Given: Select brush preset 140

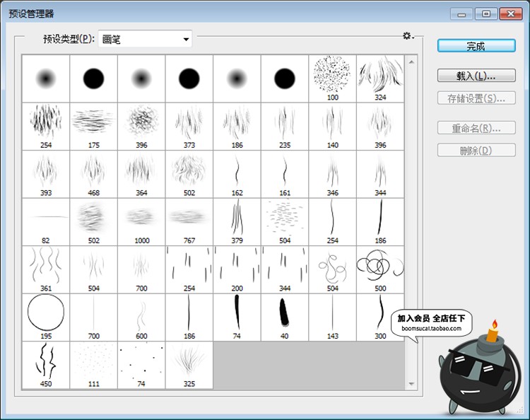Looking at the screenshot, I should click(332, 126).
